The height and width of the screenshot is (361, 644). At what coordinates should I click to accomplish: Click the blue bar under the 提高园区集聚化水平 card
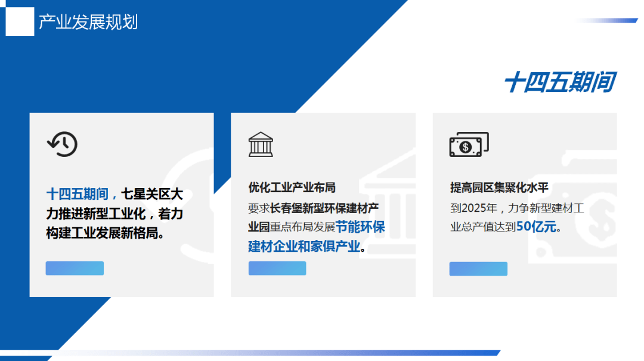[x=478, y=269]
